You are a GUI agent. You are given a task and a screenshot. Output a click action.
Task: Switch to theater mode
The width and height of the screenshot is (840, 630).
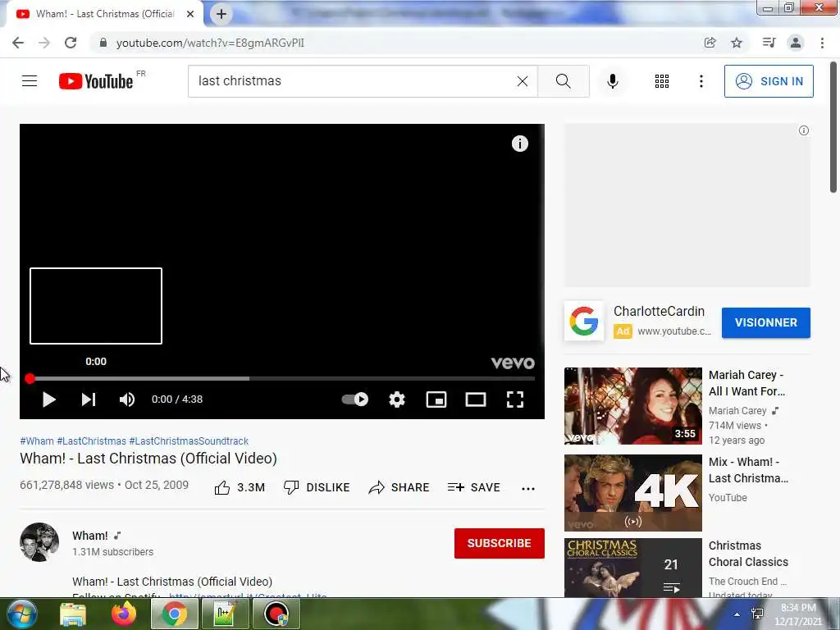point(476,399)
